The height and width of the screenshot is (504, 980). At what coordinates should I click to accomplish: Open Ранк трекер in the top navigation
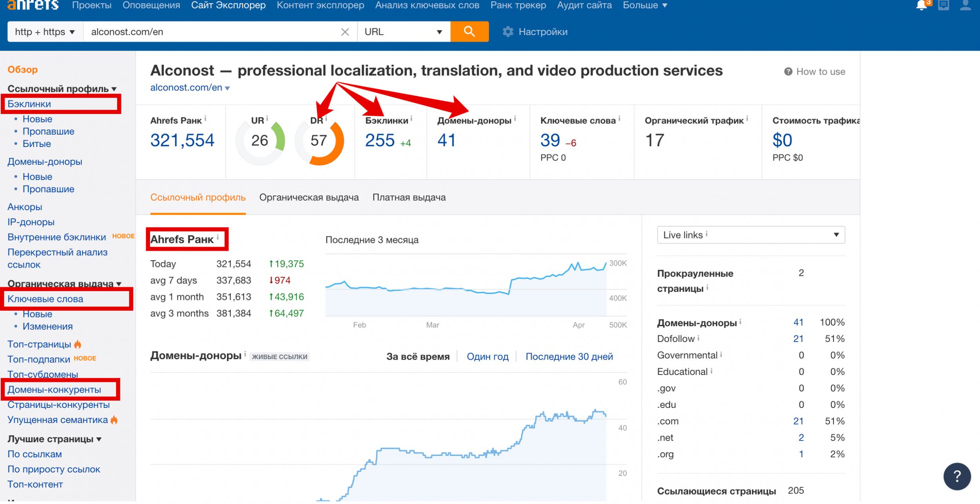point(518,5)
